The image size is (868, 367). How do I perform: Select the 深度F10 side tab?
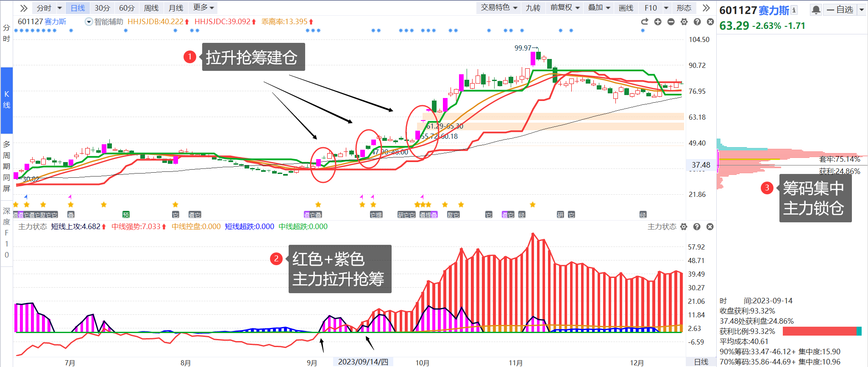coord(6,233)
